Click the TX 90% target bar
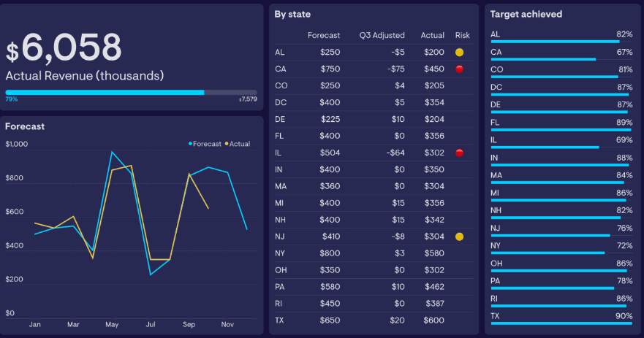 pos(561,323)
